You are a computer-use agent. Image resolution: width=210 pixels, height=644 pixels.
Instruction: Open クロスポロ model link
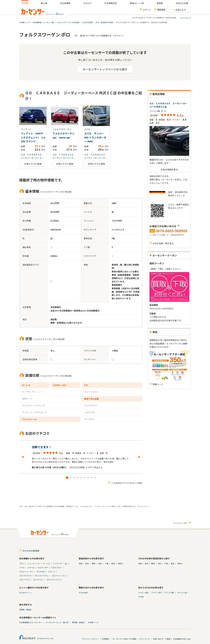(x=41, y=571)
